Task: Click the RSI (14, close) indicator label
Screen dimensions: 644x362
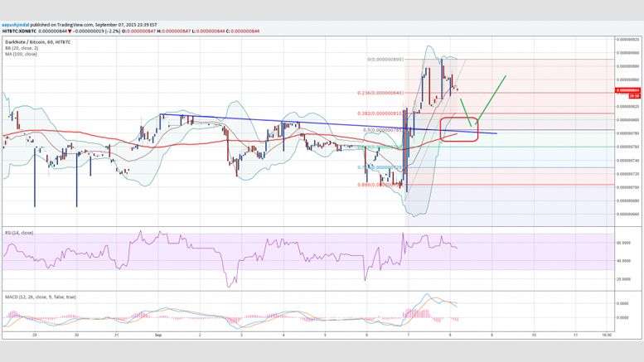Action: [x=19, y=233]
